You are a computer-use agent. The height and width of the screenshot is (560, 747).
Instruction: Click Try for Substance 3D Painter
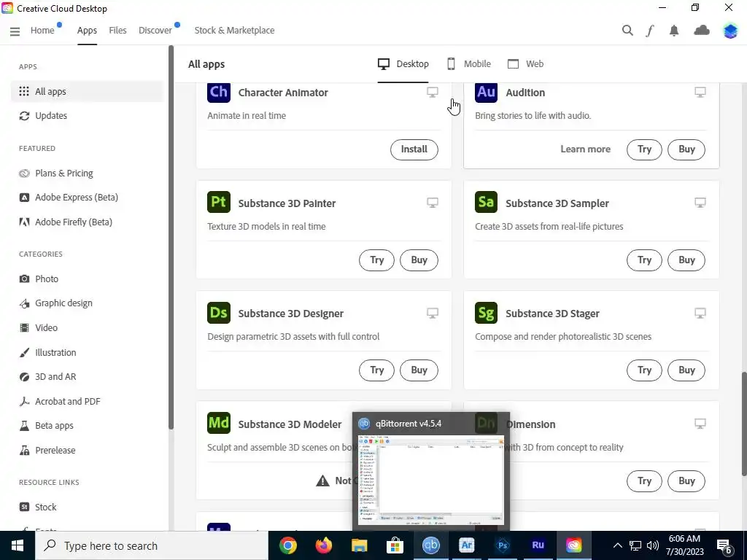377,260
